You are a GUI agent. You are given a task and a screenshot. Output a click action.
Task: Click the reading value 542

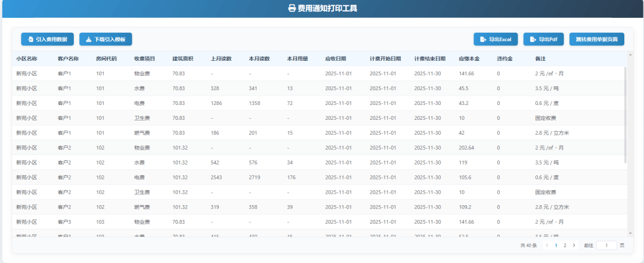tap(215, 162)
